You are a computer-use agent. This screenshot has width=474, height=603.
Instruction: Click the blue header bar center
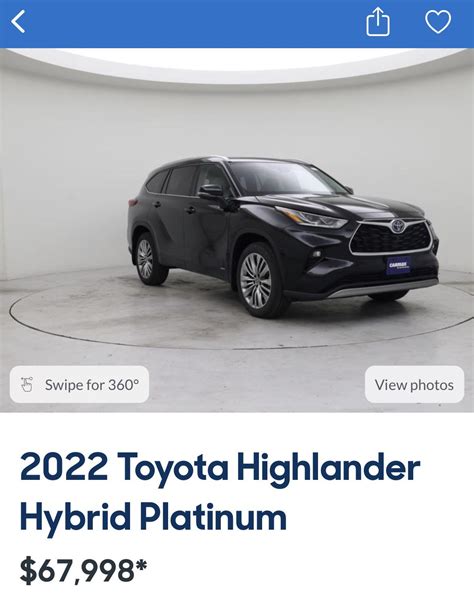237,23
